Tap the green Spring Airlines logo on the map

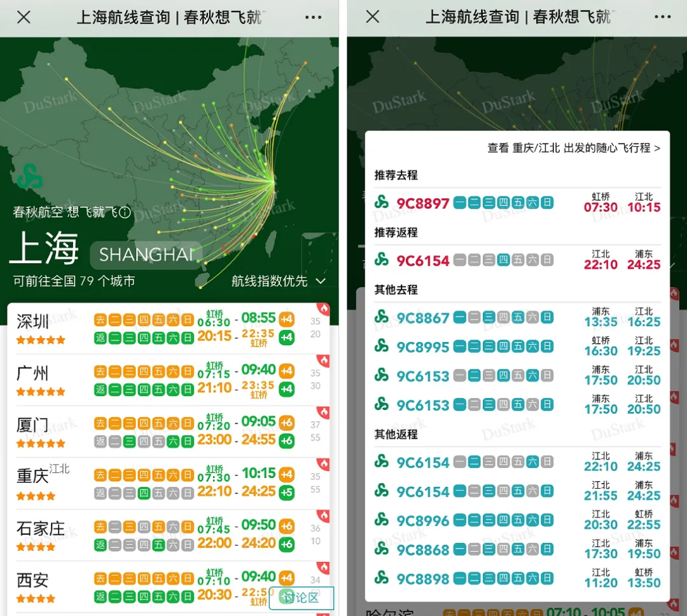(30, 176)
